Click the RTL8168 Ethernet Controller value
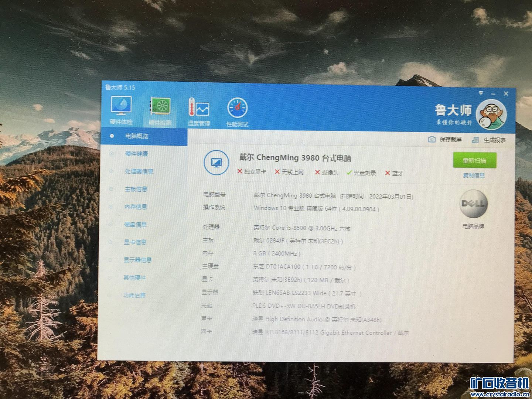 click(330, 333)
